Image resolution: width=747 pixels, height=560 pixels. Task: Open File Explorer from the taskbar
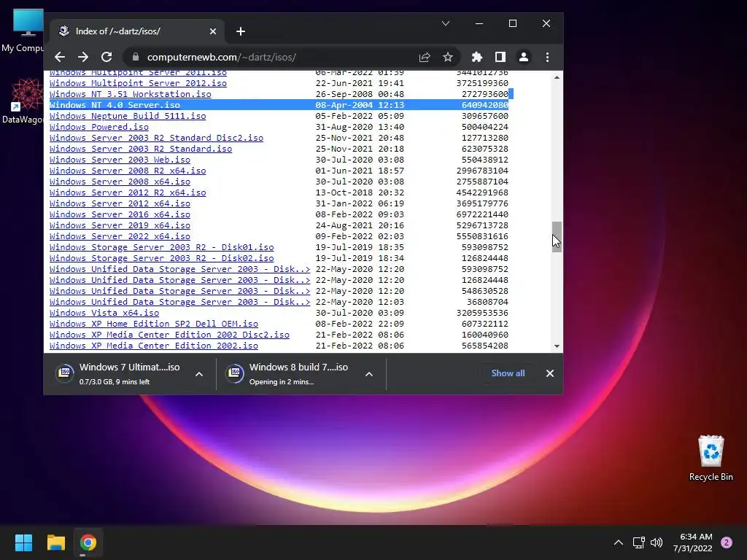[55, 542]
